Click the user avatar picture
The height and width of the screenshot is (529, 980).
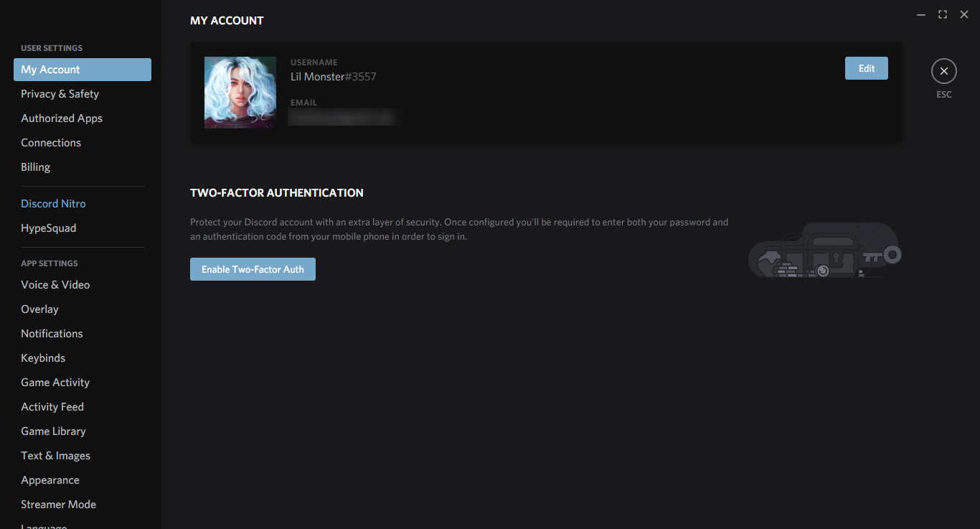tap(240, 93)
